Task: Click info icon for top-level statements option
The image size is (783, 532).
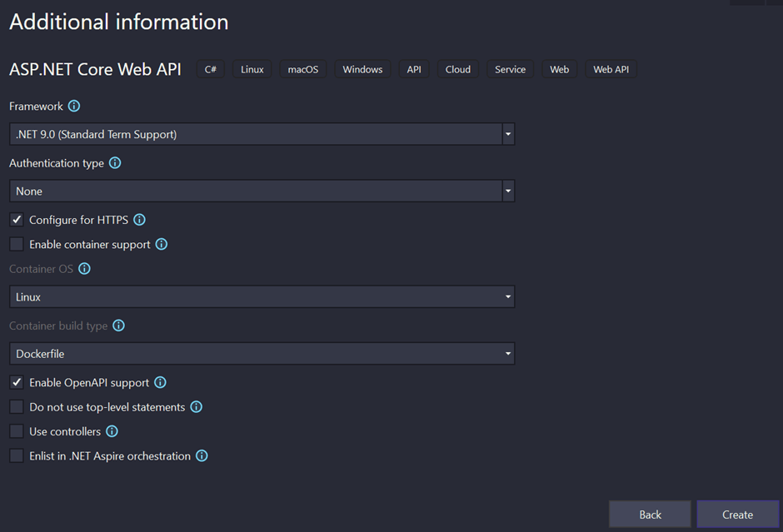Action: tap(197, 407)
